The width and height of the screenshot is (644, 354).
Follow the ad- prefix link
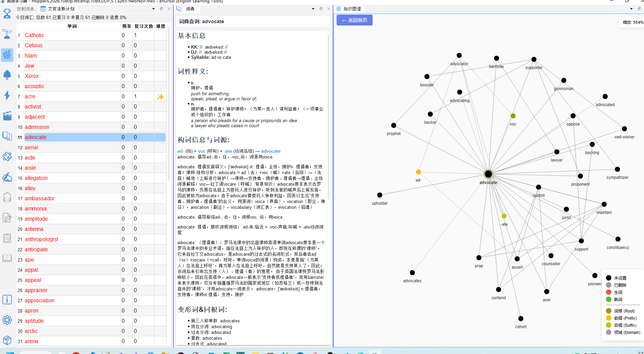coord(180,151)
